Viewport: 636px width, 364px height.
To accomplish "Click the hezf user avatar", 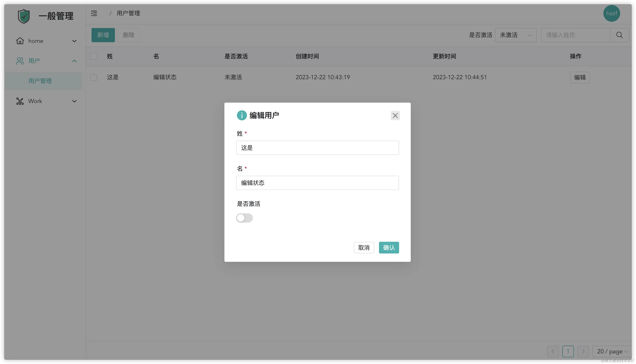I will 611,13.
